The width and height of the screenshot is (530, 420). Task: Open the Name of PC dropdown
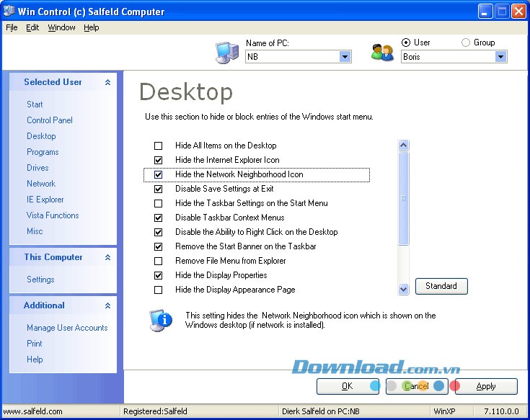(x=345, y=57)
